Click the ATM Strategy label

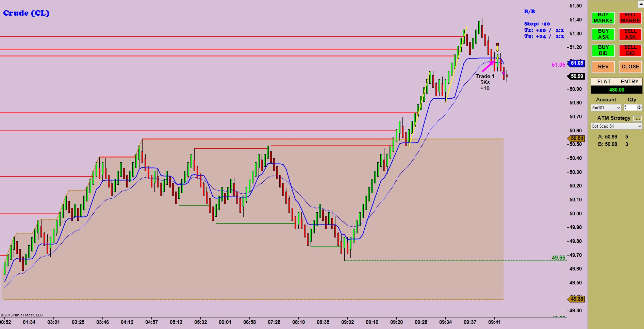614,118
